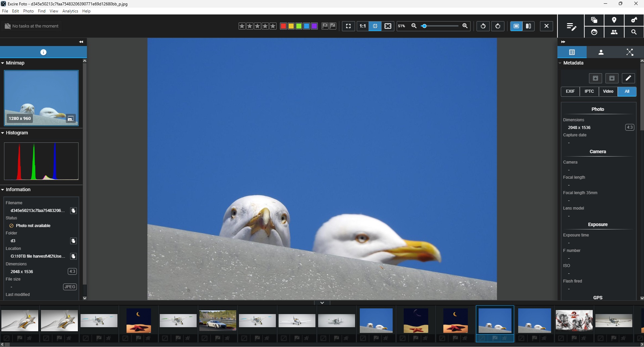Open the duplicate finder icon
This screenshot has height=347, width=644.
pyautogui.click(x=594, y=20)
